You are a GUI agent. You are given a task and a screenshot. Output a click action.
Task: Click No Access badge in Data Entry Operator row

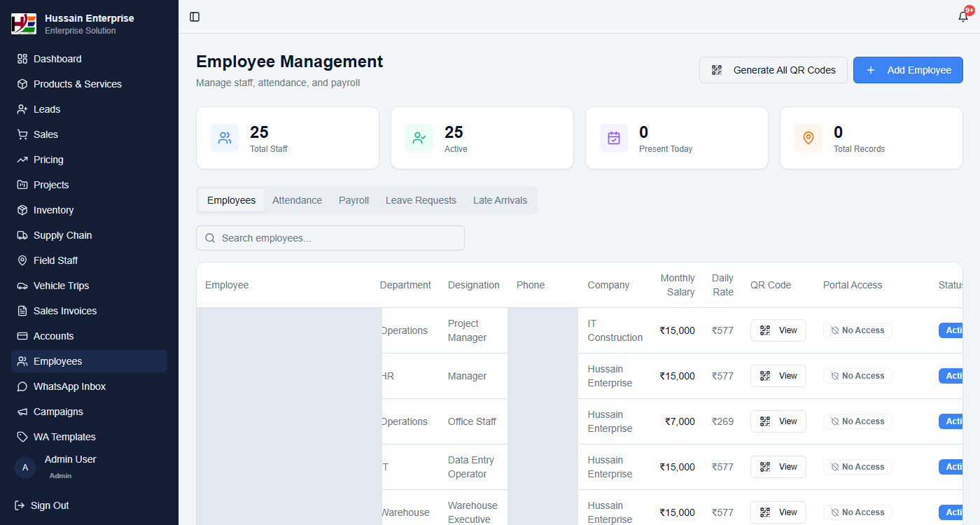(x=857, y=467)
